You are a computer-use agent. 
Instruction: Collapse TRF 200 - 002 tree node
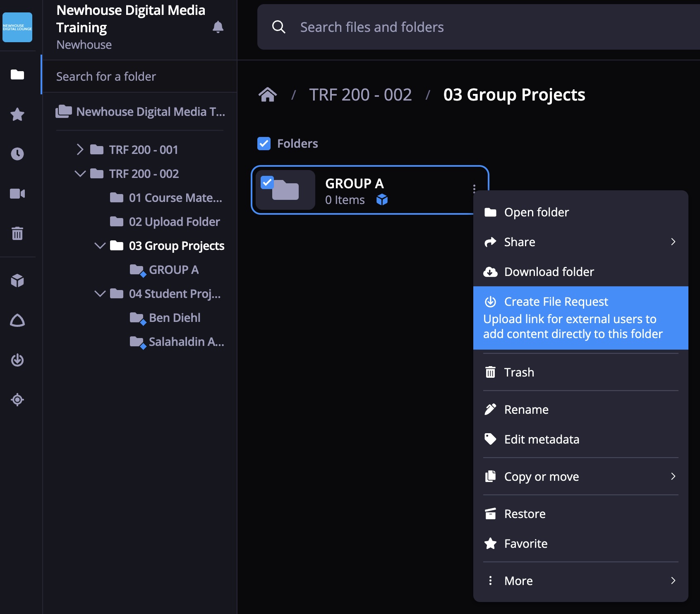pyautogui.click(x=80, y=173)
